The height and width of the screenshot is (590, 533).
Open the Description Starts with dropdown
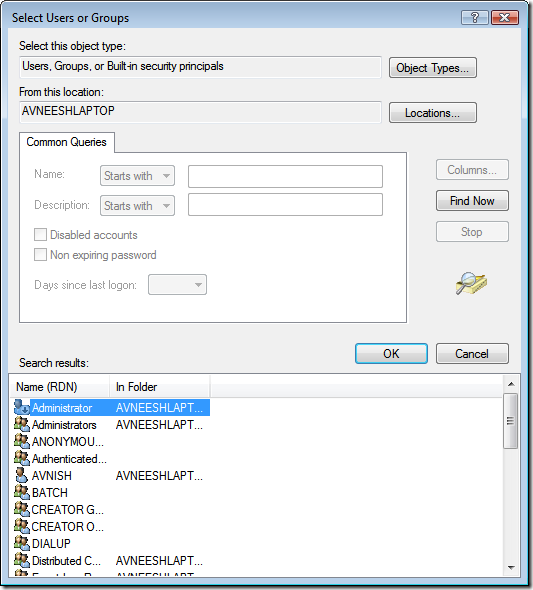click(137, 205)
